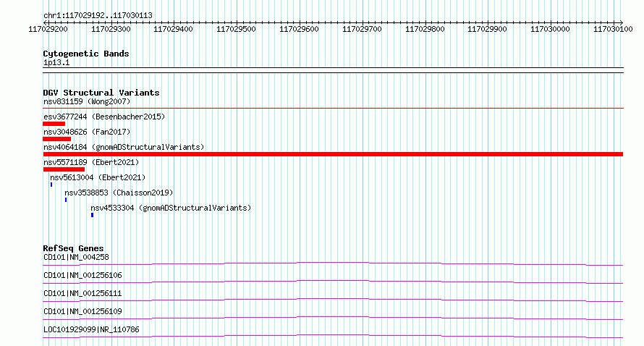Click the red bar under nsv5571189
Image resolution: width=644 pixels, height=346 pixels.
[64, 169]
